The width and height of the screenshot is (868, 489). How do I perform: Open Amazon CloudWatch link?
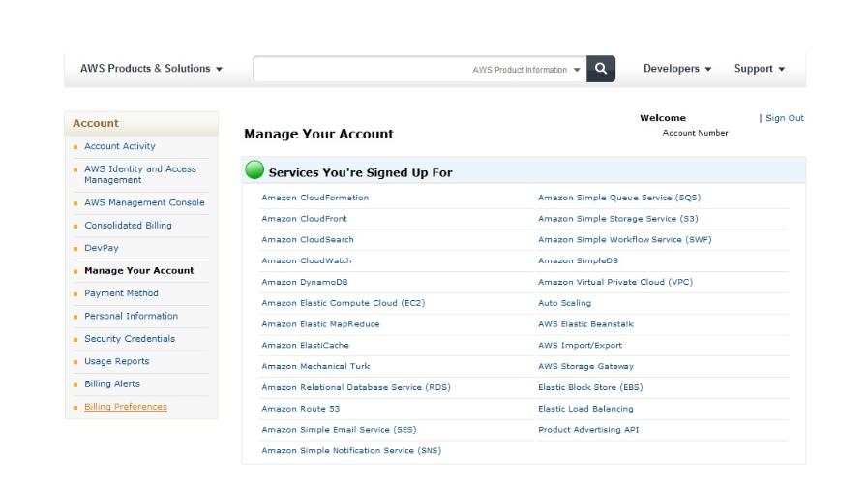(306, 260)
